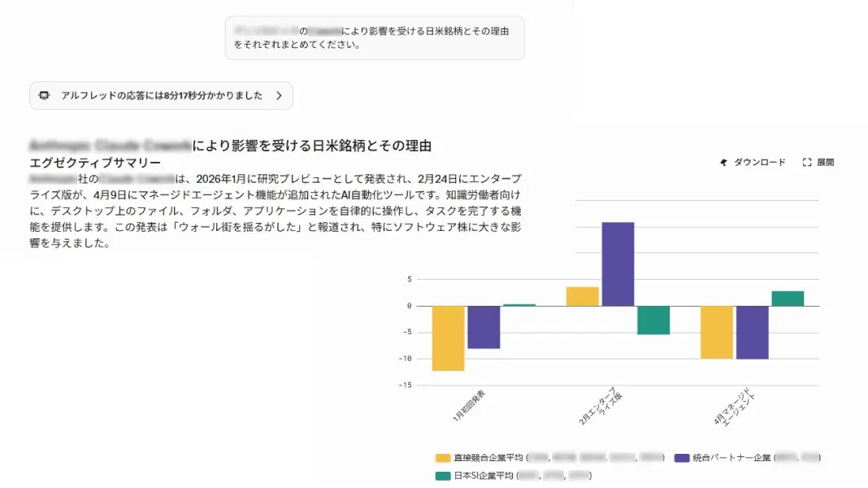Click the 2月エンタープライズ版 axis label
The height and width of the screenshot is (488, 868).
coord(601,407)
